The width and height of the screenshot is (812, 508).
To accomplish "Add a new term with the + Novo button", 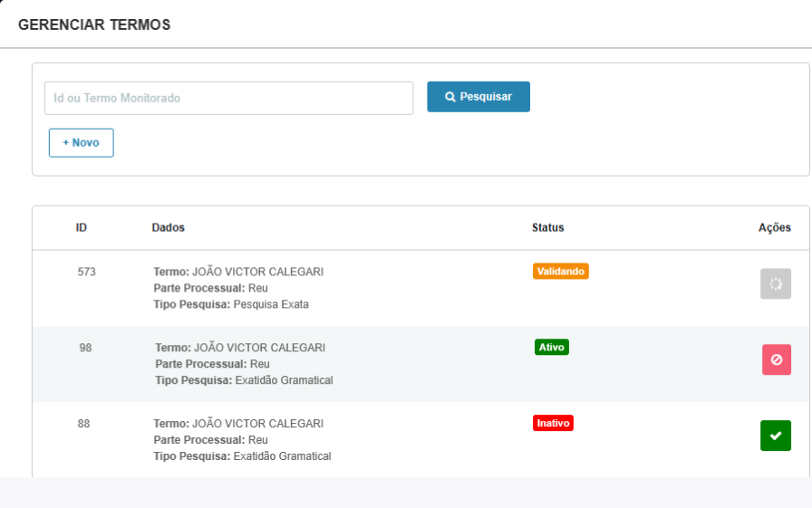I will (x=82, y=143).
